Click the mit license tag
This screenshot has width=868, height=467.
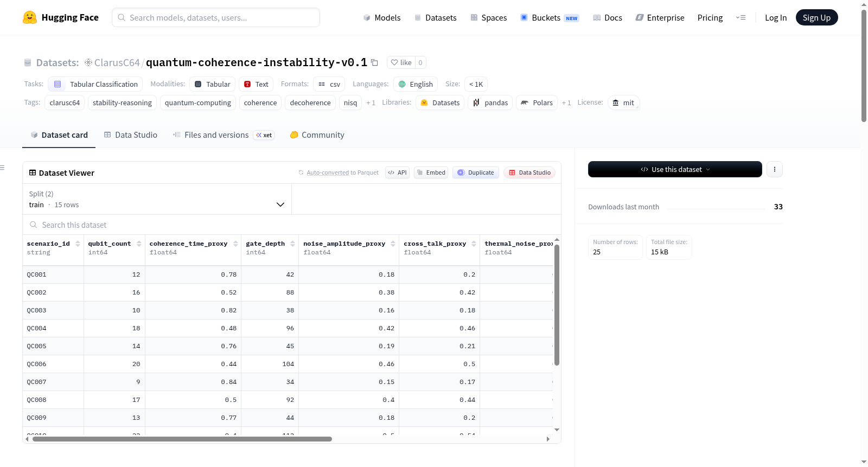(x=624, y=103)
